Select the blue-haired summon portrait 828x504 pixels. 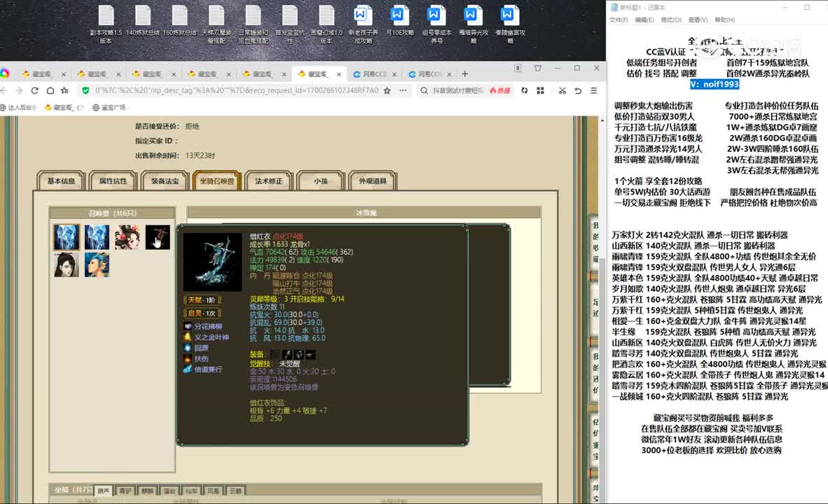click(x=97, y=265)
